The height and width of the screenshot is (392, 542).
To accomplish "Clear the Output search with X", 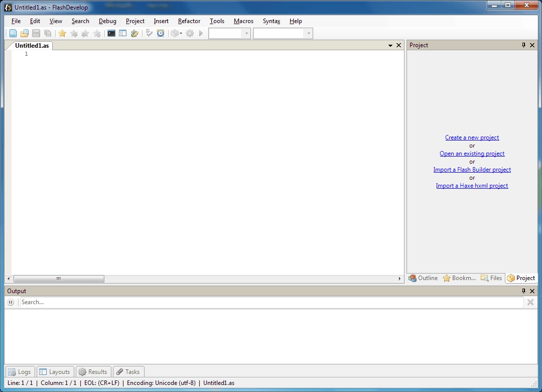I will coord(530,302).
